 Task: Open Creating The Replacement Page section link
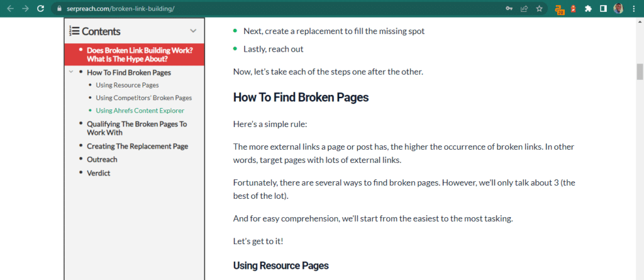tap(138, 147)
